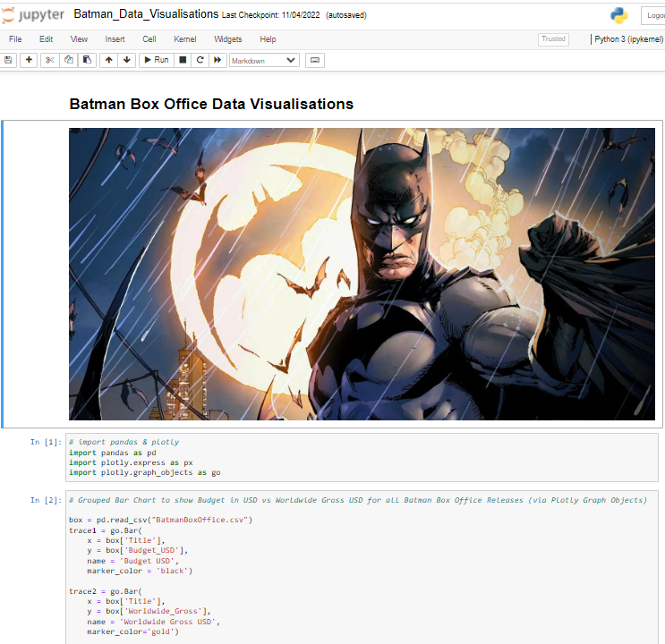Click into the In [2] bar chart code cell
The width and height of the screenshot is (665, 644).
(x=362, y=567)
